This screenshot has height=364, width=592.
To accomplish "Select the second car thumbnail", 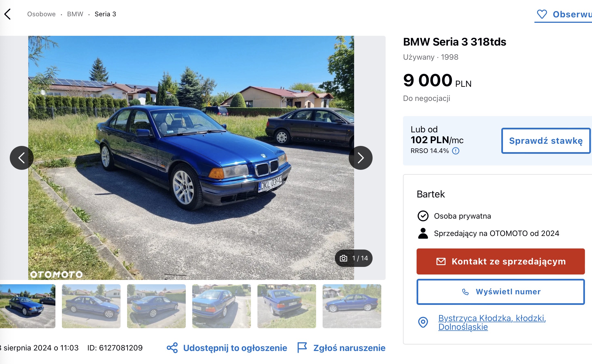I will [x=91, y=306].
